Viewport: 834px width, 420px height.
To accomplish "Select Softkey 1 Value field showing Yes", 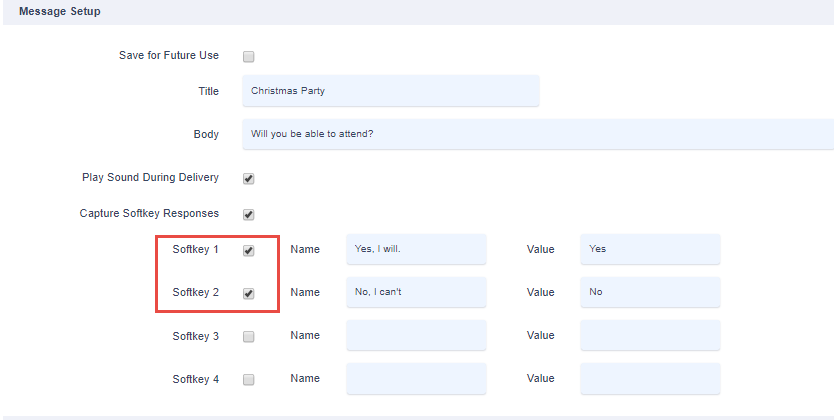I will click(650, 249).
